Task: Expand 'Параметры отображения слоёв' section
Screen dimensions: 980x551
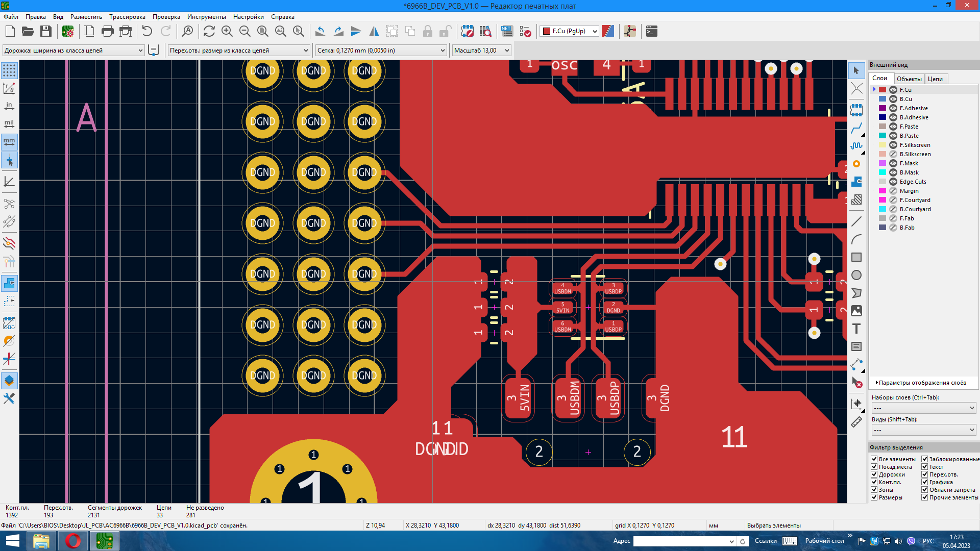Action: tap(921, 383)
